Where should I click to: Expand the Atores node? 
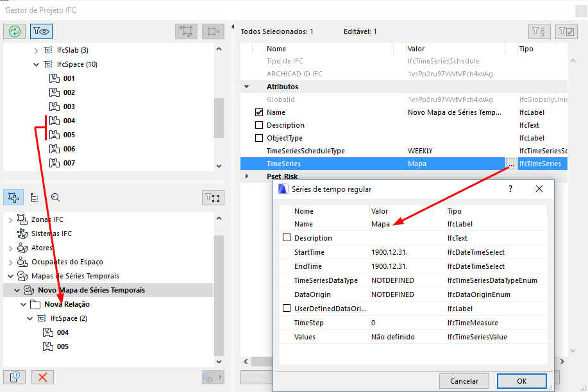(x=10, y=248)
